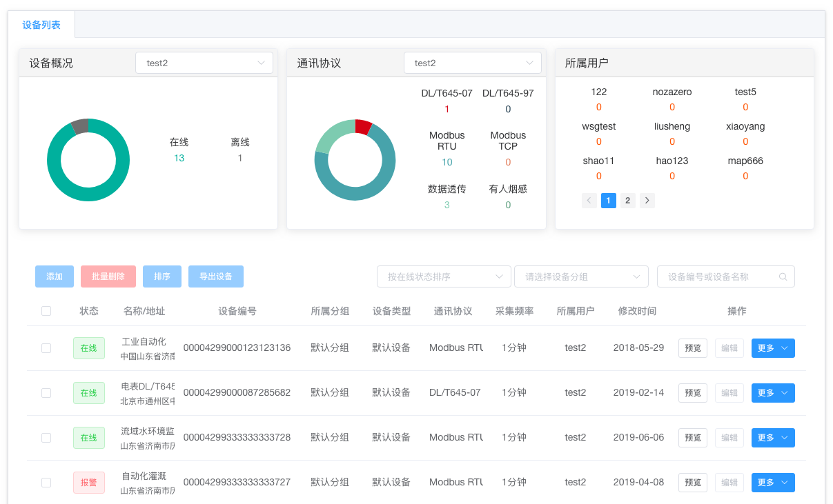Click the search magnifier icon

(x=783, y=276)
